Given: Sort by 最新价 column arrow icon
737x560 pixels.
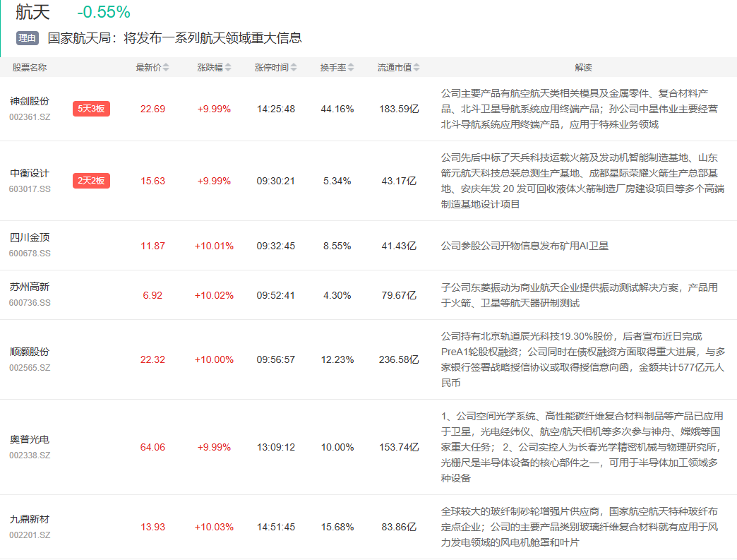Looking at the screenshot, I should (167, 68).
